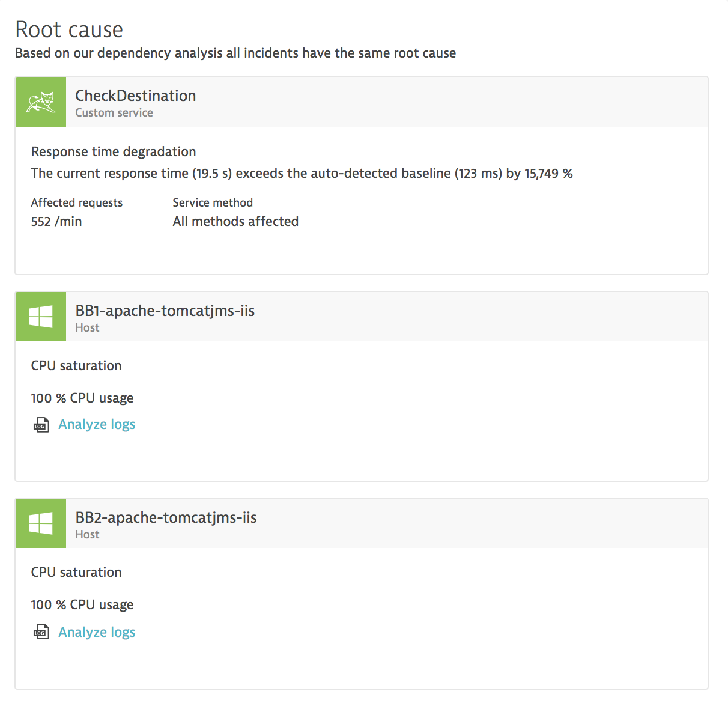The image size is (728, 703).
Task: Open the CheckDestination service title
Action: [136, 96]
